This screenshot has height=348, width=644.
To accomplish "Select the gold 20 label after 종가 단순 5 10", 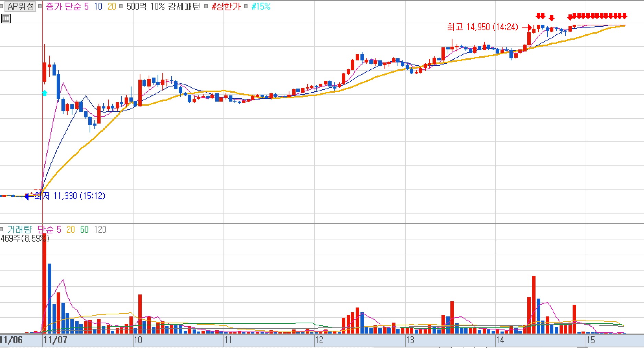I will tap(112, 6).
